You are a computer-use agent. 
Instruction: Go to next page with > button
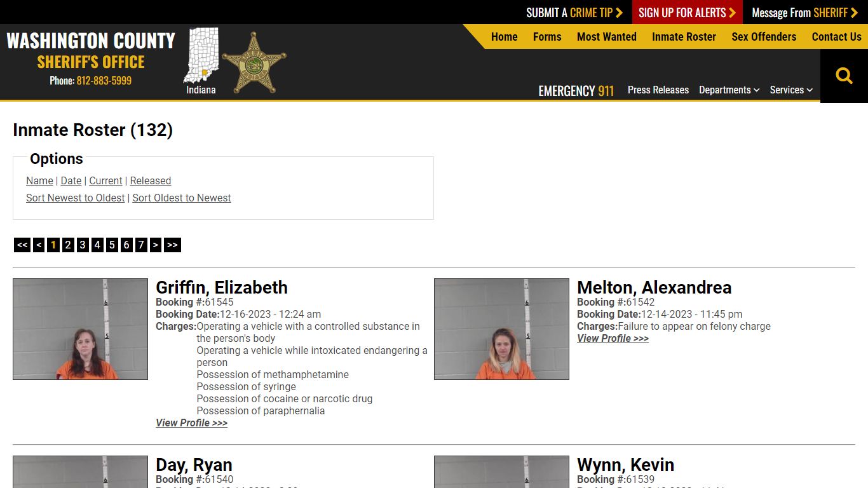point(156,245)
